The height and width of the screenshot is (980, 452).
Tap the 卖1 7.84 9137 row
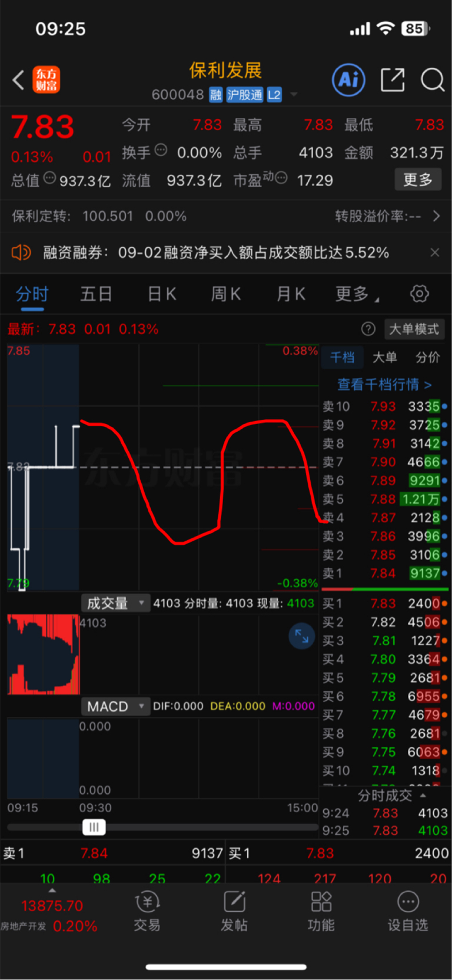point(385,573)
